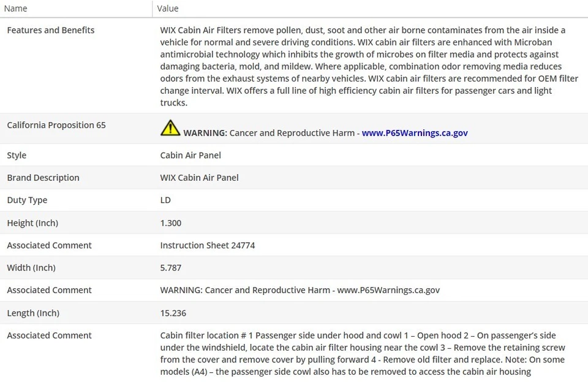The height and width of the screenshot is (382, 588).
Task: Click the length value 15.236
Action: pos(173,313)
